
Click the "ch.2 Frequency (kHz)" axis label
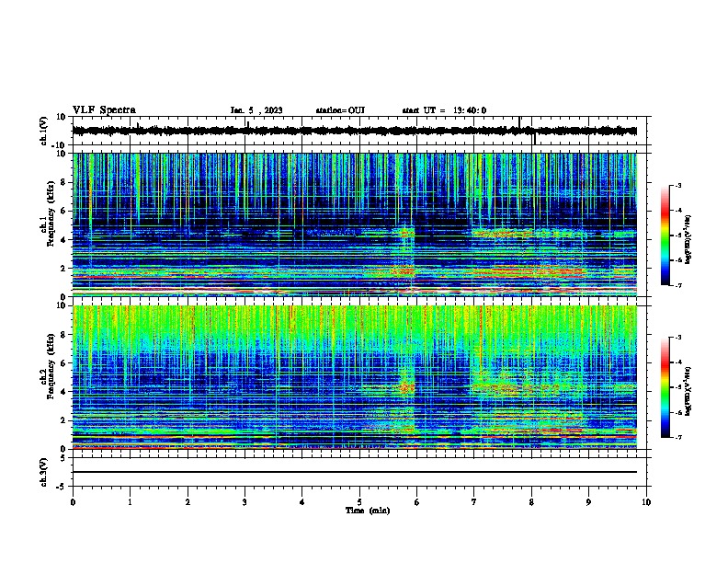click(49, 366)
